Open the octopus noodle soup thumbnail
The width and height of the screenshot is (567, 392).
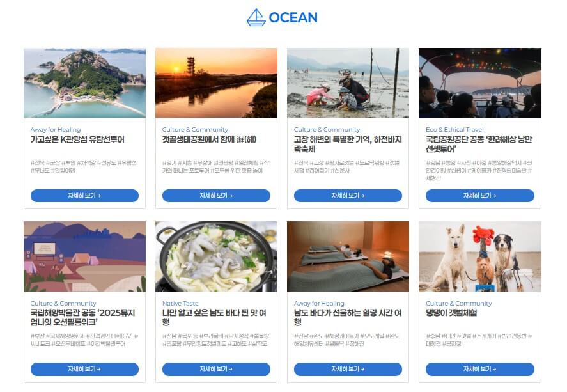pyautogui.click(x=216, y=256)
